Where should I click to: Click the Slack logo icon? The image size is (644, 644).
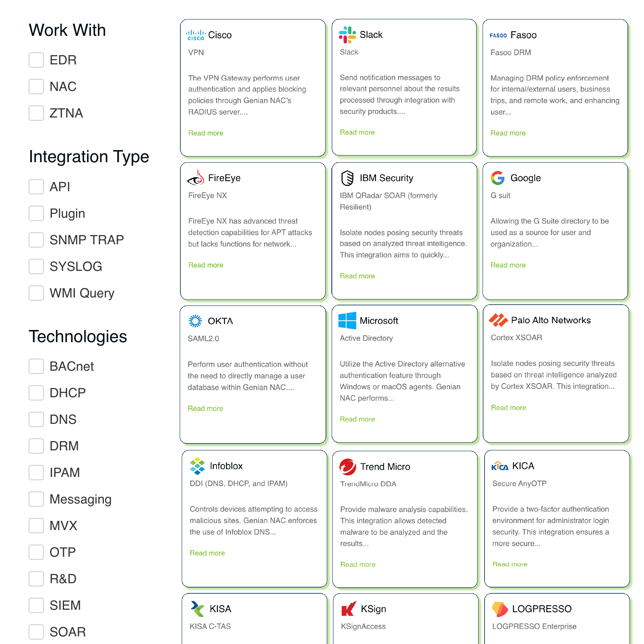pyautogui.click(x=347, y=35)
